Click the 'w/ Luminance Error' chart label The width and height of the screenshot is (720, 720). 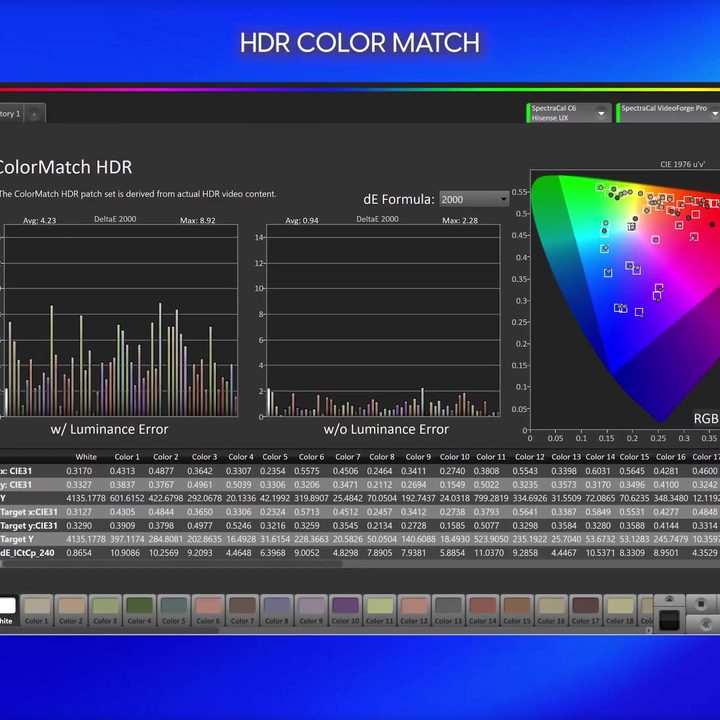[109, 429]
